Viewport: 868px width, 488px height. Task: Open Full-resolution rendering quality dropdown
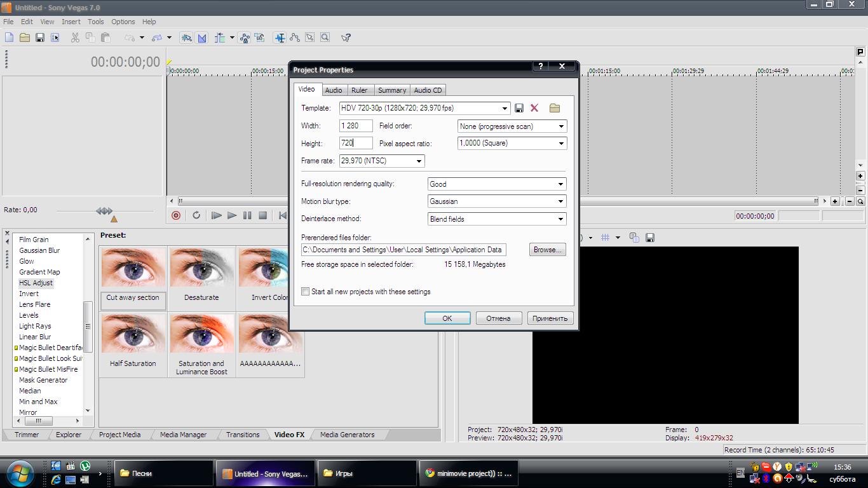[x=560, y=184]
